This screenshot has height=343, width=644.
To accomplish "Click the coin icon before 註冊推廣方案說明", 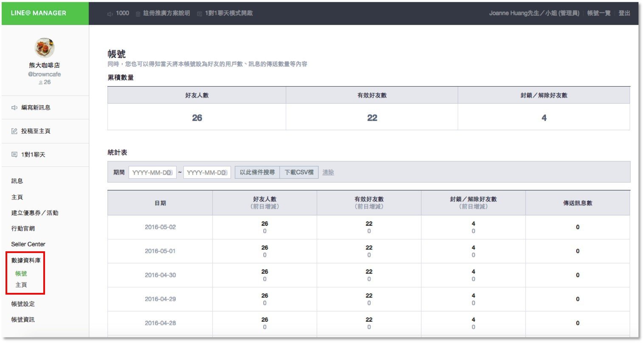I will point(138,14).
